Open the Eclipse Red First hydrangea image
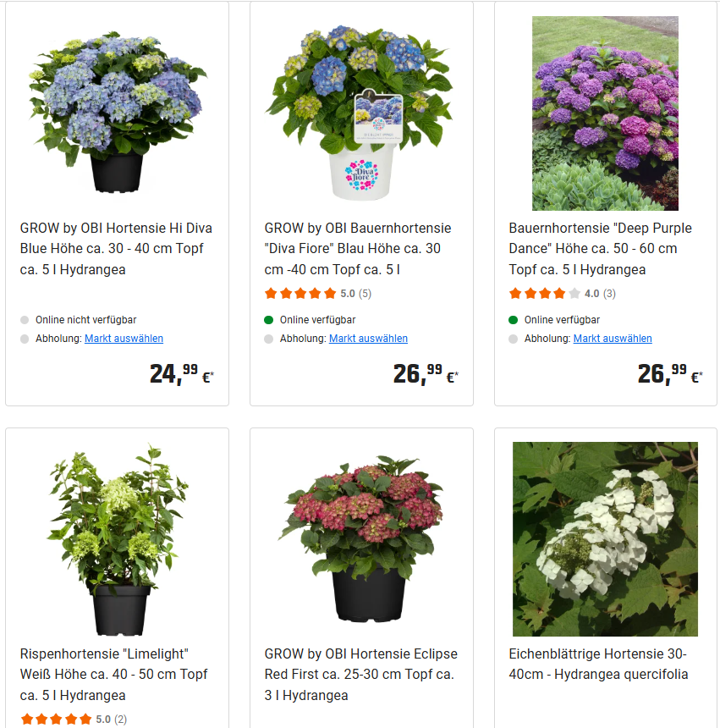720x728 pixels. click(361, 538)
